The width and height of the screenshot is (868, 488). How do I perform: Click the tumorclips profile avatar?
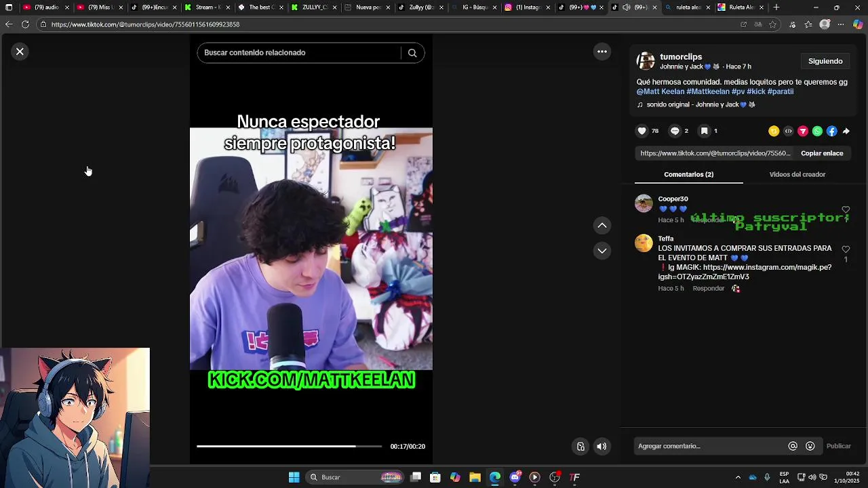point(646,61)
